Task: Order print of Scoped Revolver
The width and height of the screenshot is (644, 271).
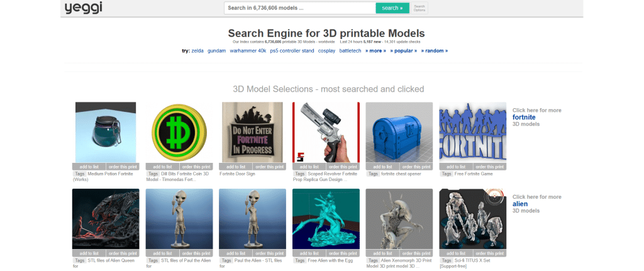Action: tap(343, 167)
